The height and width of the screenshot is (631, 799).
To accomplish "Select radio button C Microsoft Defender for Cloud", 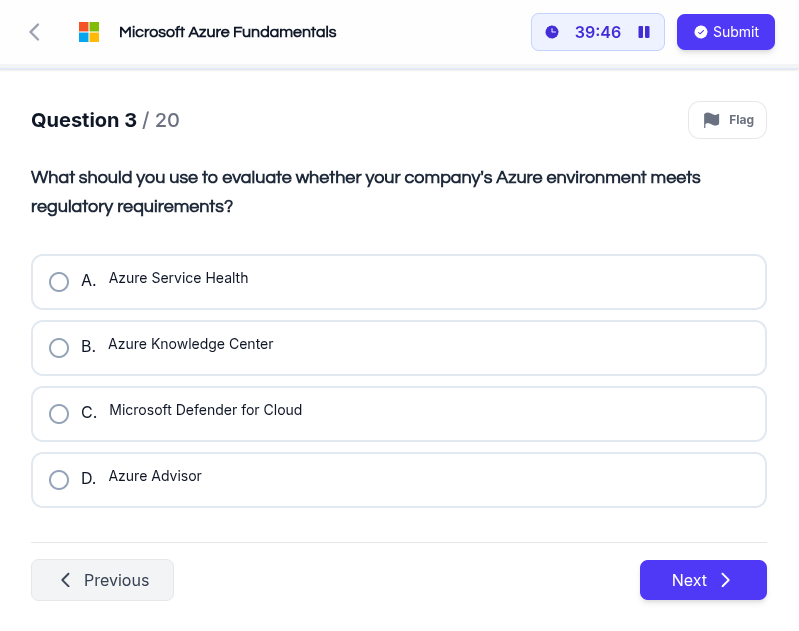I will 59,414.
